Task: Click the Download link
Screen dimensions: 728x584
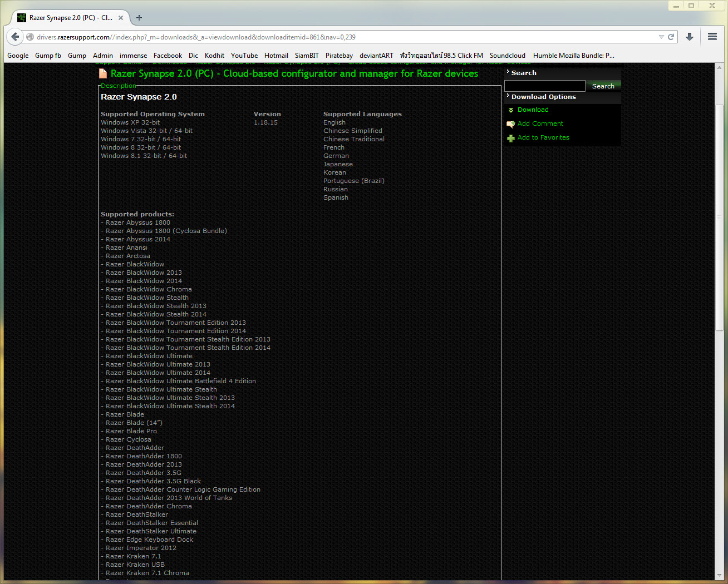Action: click(533, 110)
